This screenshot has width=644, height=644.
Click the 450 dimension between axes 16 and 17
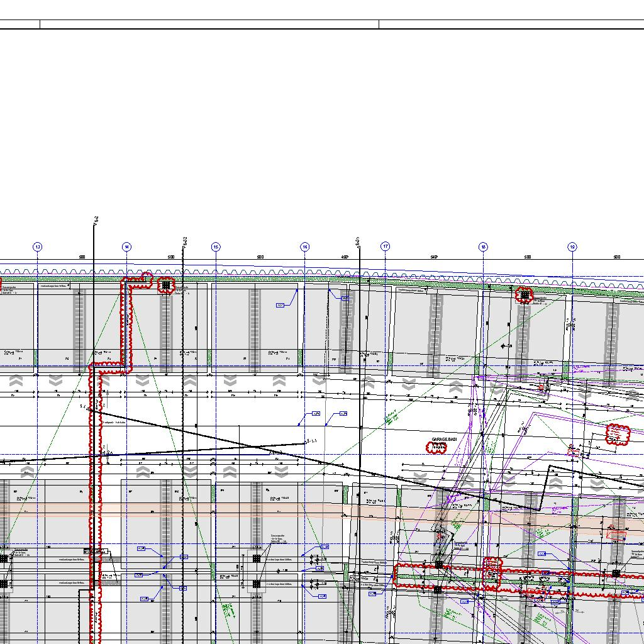click(345, 257)
